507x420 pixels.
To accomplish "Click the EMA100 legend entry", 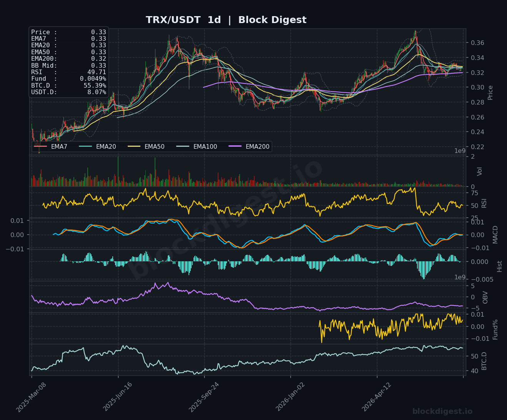I will pyautogui.click(x=197, y=147).
